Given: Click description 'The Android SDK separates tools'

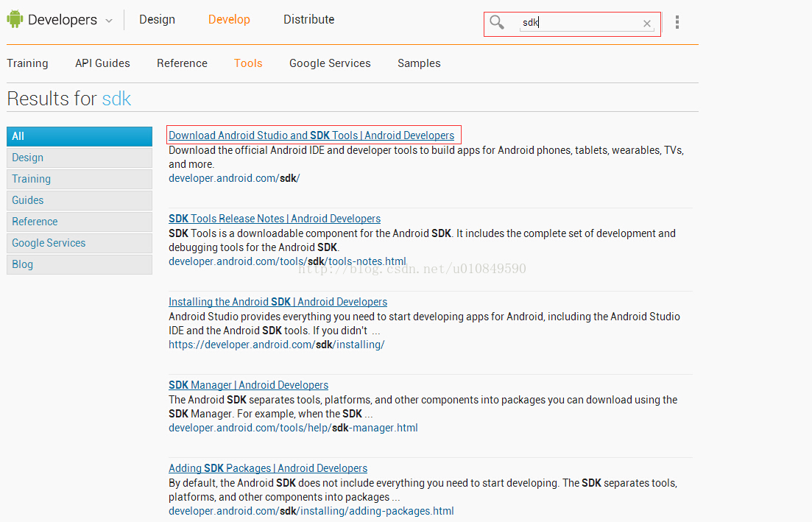Looking at the screenshot, I should pos(423,407).
